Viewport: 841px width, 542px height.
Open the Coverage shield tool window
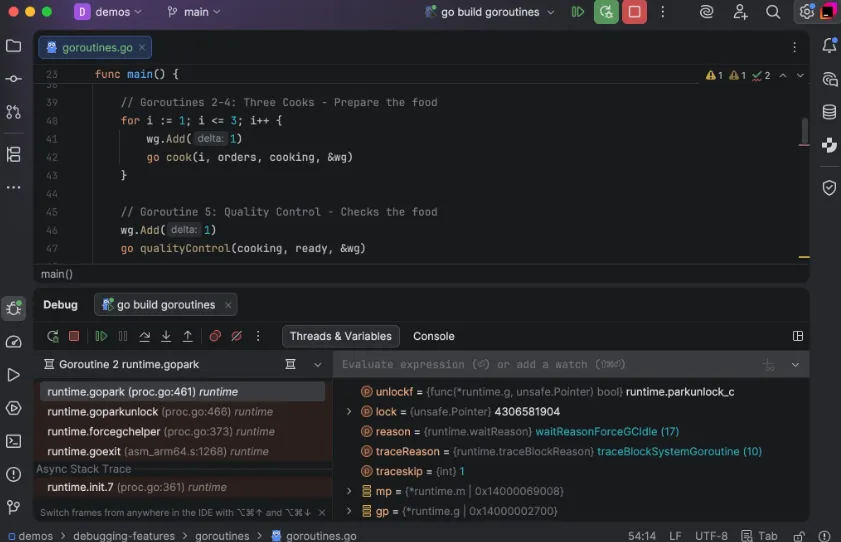(x=829, y=188)
